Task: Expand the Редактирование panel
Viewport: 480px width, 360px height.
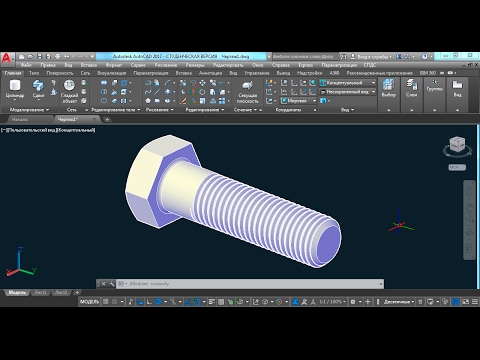Action: (204, 110)
